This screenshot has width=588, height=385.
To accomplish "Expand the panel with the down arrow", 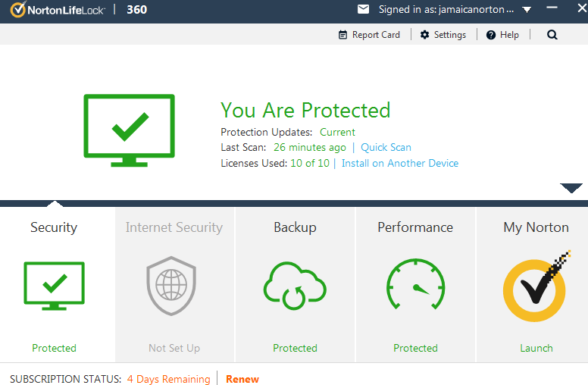I will (571, 188).
